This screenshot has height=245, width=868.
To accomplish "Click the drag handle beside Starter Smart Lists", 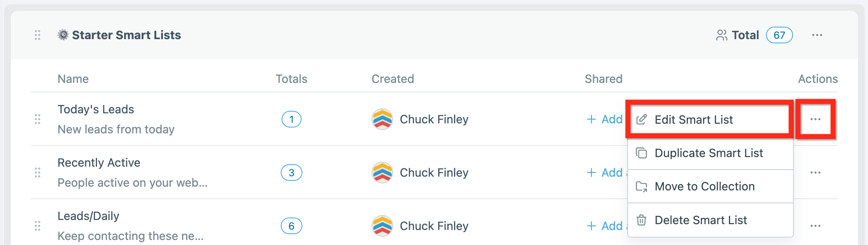I will pos(37,35).
